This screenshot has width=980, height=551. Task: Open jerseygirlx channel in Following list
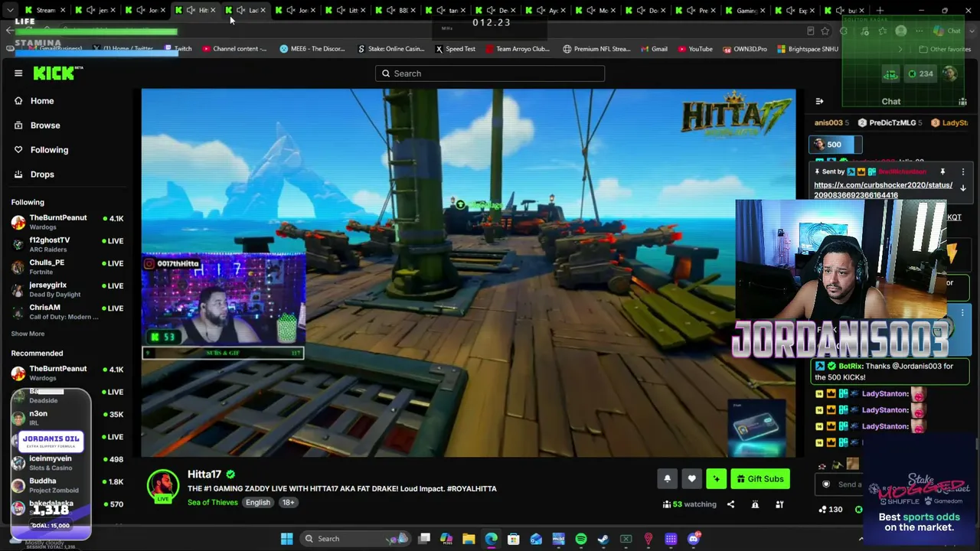pos(67,289)
